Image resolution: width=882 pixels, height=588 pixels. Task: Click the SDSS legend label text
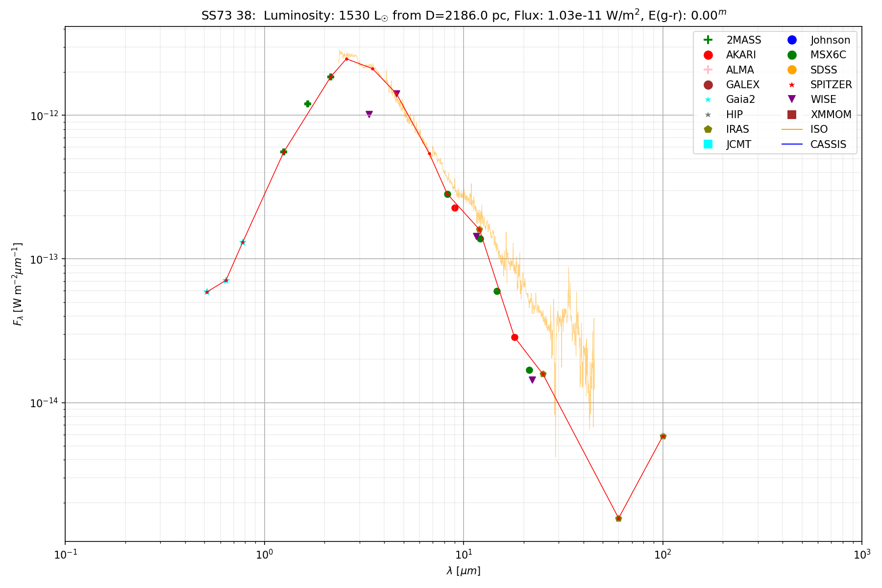tap(824, 70)
